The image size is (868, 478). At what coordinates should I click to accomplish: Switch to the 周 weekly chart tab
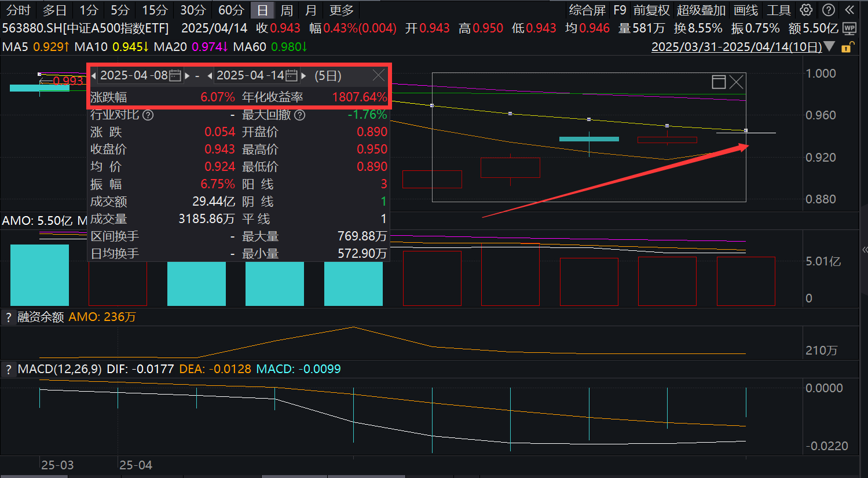(x=286, y=10)
